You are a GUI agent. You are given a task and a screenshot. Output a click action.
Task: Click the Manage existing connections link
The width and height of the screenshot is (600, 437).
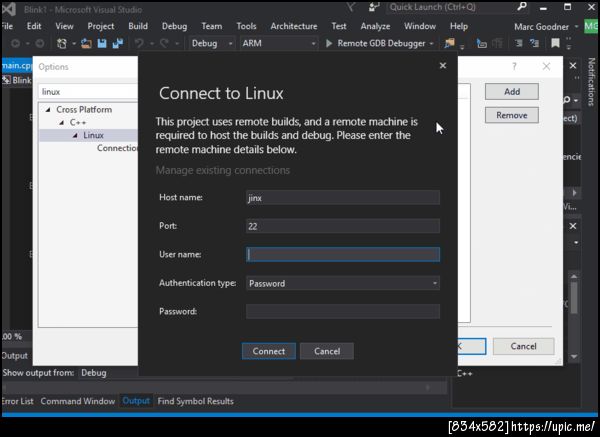pos(223,170)
